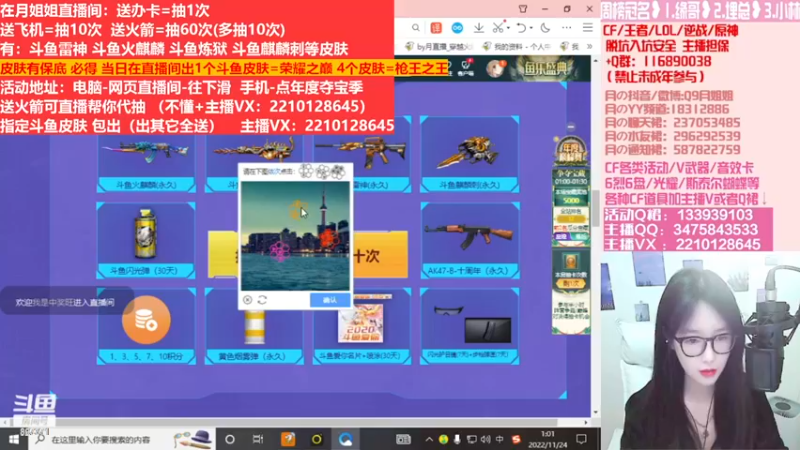The height and width of the screenshot is (450, 800).
Task: Open the '我的资料 - 个人' bookmark
Action: click(x=516, y=46)
